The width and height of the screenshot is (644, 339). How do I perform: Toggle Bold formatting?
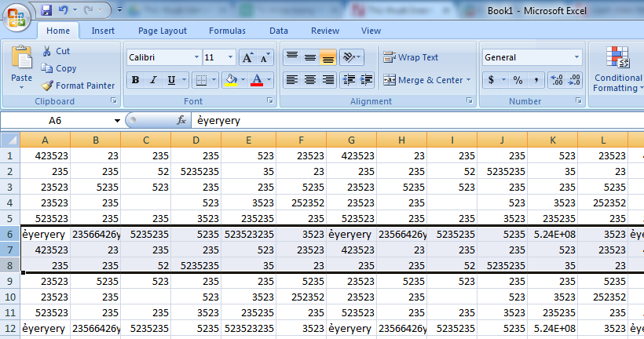coord(135,80)
